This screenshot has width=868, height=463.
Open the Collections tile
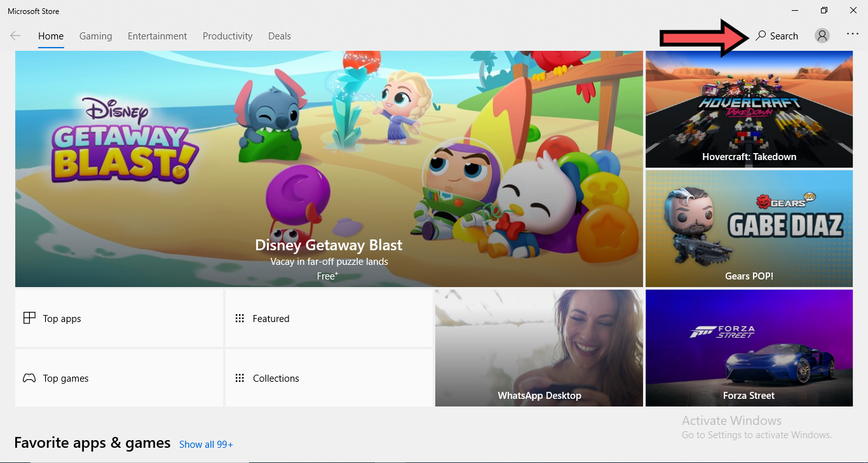click(x=329, y=378)
